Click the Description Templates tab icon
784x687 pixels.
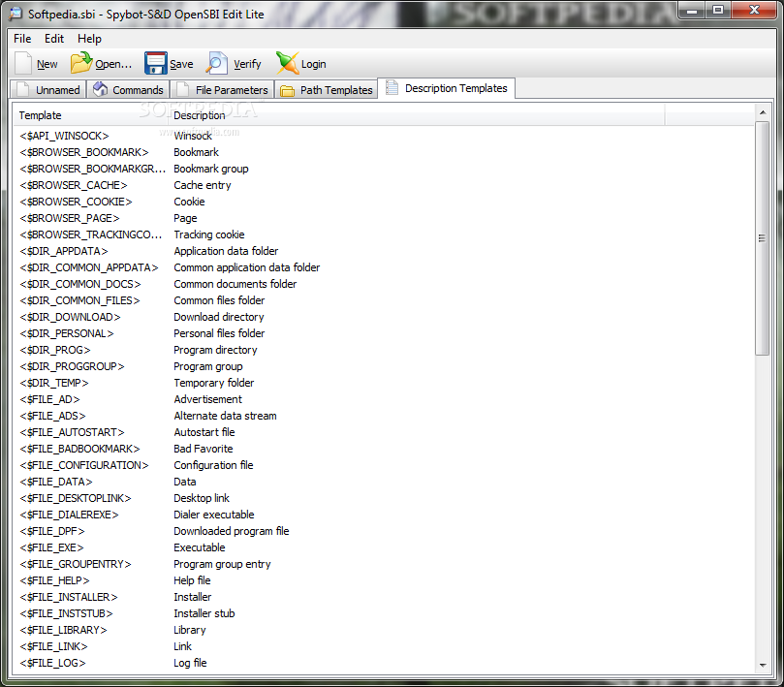click(x=392, y=88)
